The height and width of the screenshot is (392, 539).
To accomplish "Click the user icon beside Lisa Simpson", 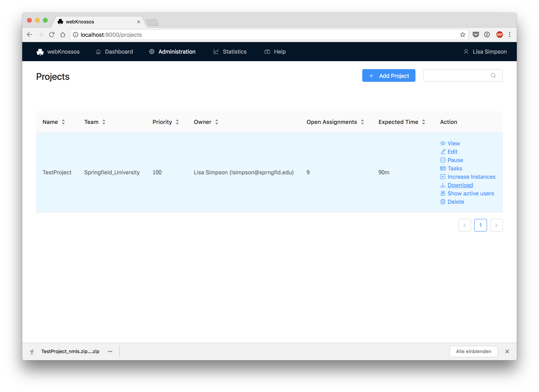I will click(x=466, y=52).
